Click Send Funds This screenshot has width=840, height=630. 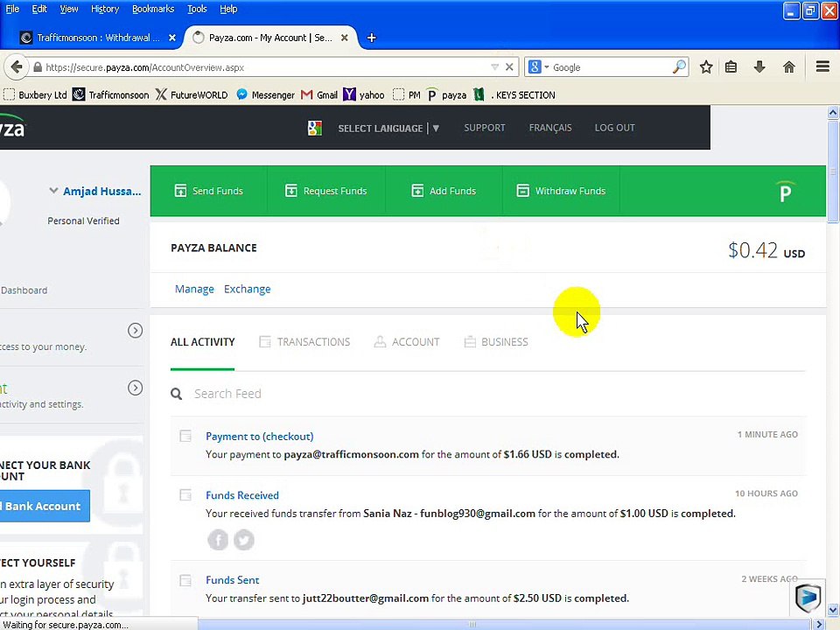(209, 191)
